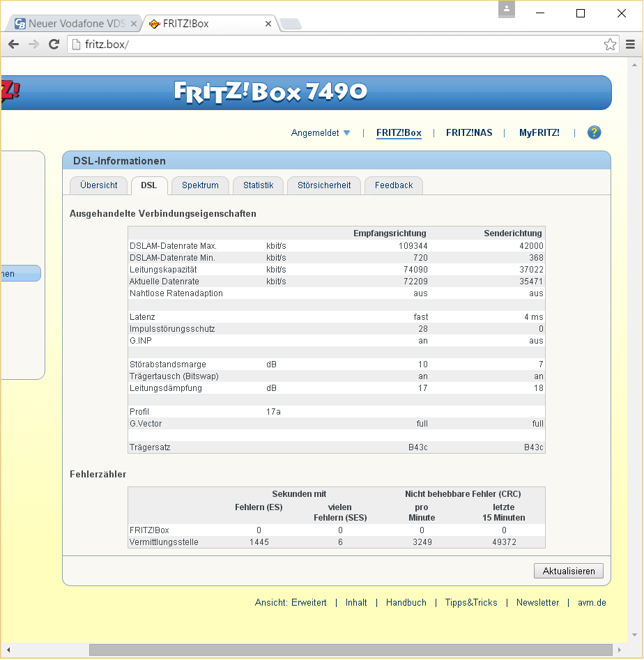Expand the Angemeldet dropdown
Viewport: 644px width, 660px height.
[x=321, y=133]
